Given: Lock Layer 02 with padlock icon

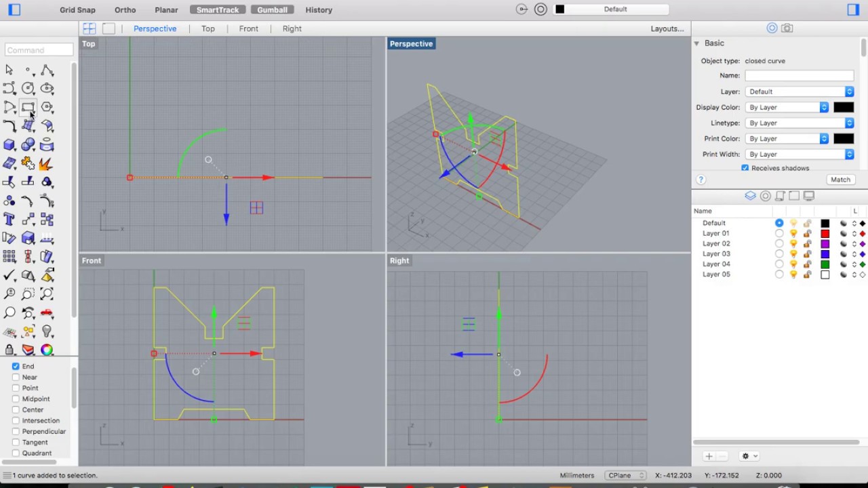Looking at the screenshot, I should pos(807,243).
